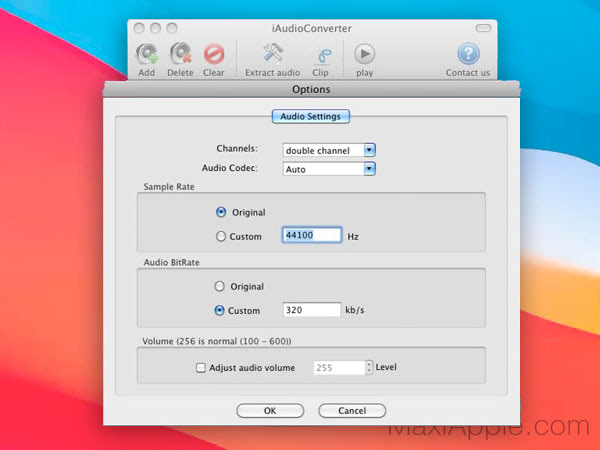The height and width of the screenshot is (450, 600).
Task: Click the Add audio file icon
Action: coord(147,54)
